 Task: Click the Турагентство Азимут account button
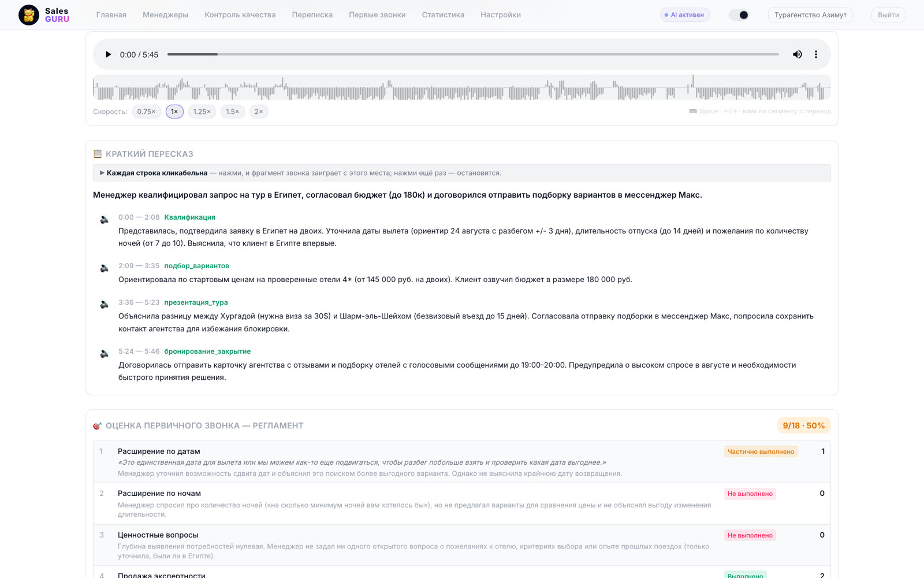[x=810, y=15]
